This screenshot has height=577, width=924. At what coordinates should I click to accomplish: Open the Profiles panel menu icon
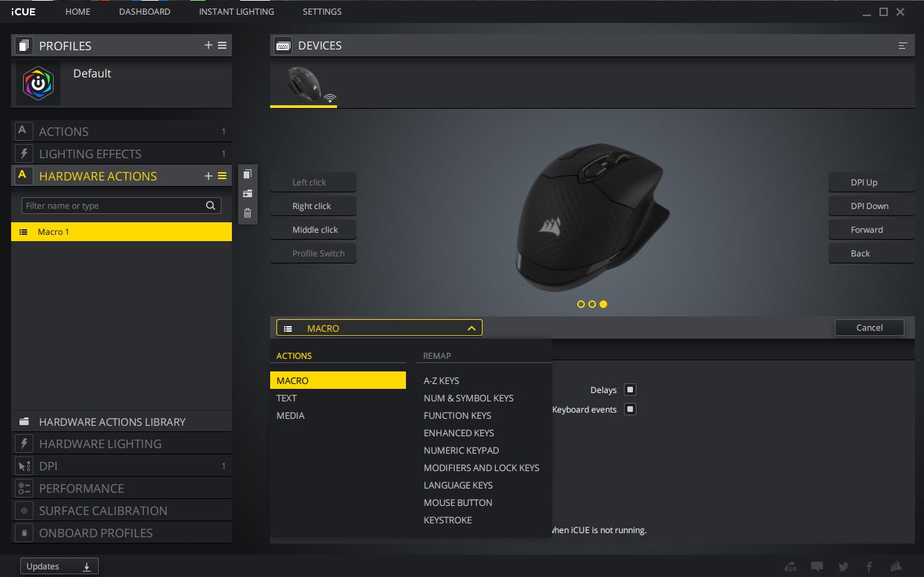[x=222, y=45]
